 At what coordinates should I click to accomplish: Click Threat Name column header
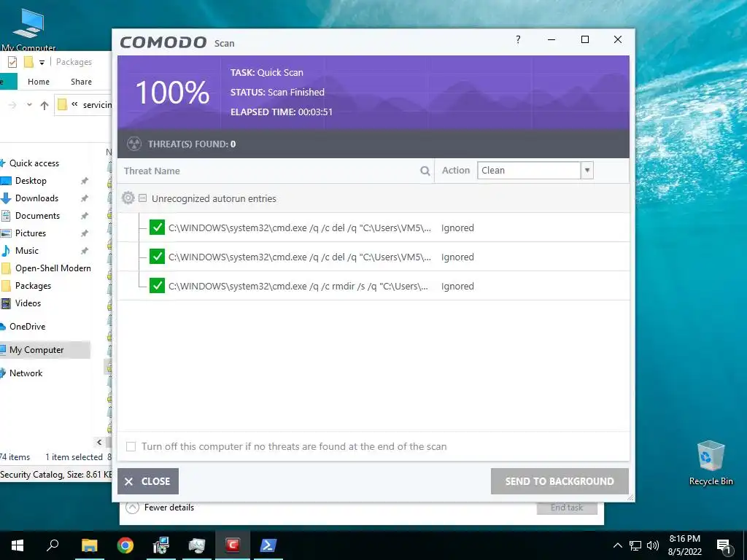click(x=152, y=171)
